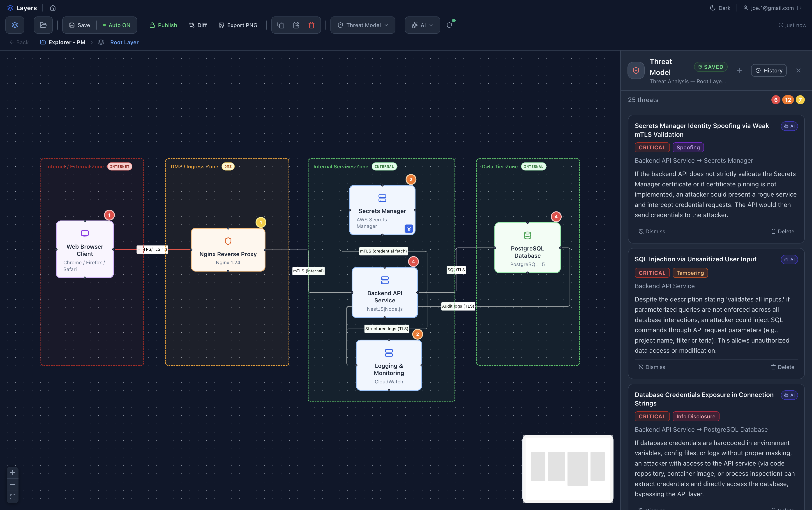Select the Nginx Reverse Proxy node
The width and height of the screenshot is (812, 510).
coord(228,250)
